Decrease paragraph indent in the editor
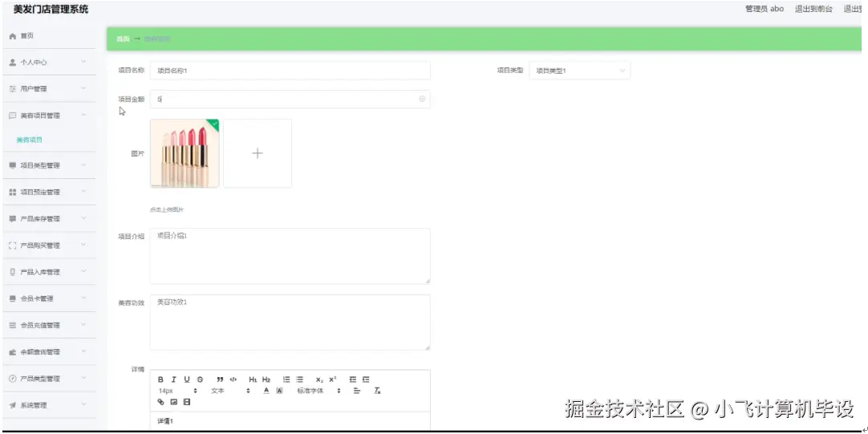This screenshot has width=868, height=434. 353,379
